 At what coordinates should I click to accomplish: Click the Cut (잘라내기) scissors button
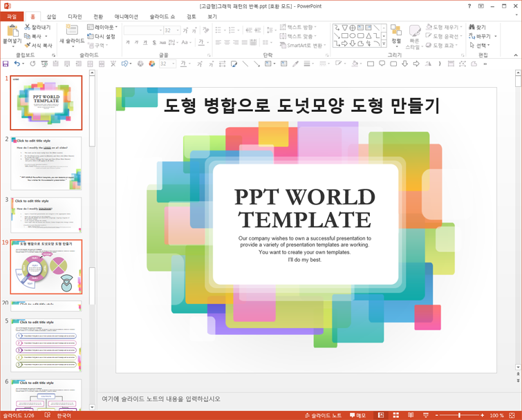tap(37, 27)
